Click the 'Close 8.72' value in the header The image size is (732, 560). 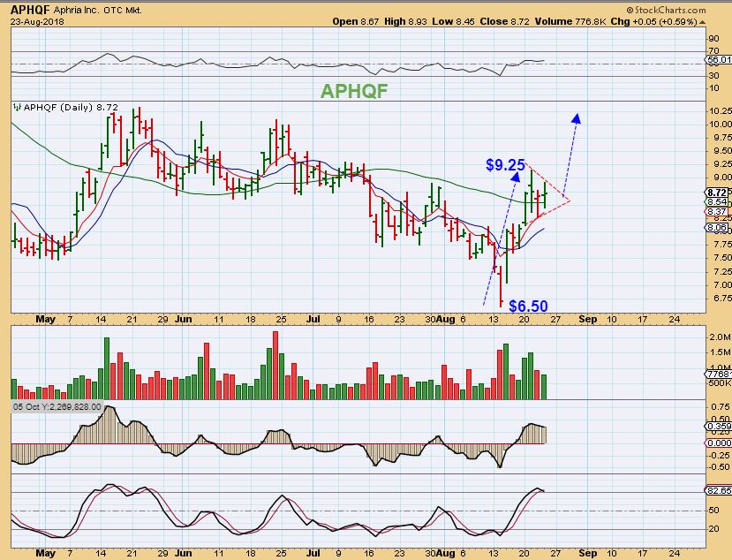tap(505, 21)
